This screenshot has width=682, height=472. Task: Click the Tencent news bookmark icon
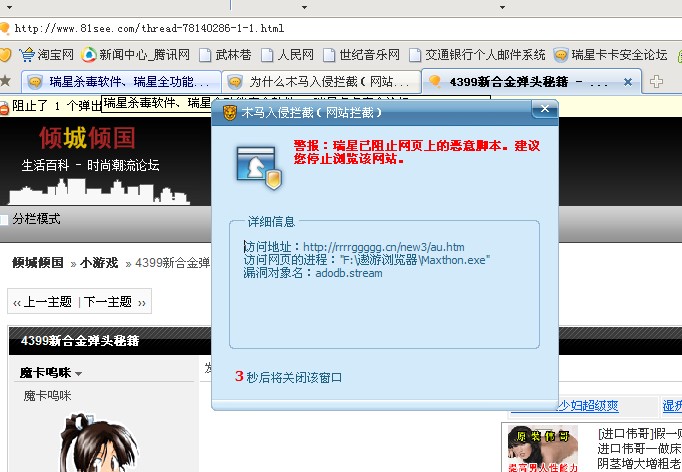coord(89,55)
